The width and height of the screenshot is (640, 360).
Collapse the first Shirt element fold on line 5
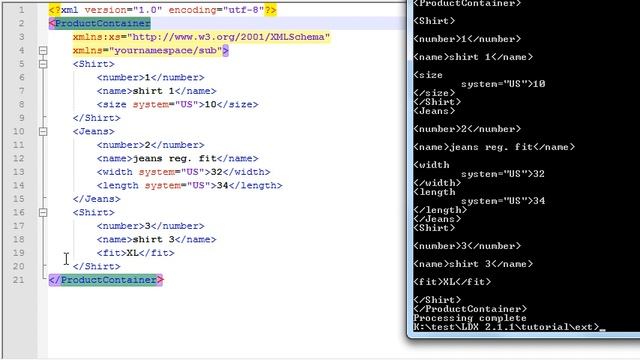pyautogui.click(x=43, y=64)
